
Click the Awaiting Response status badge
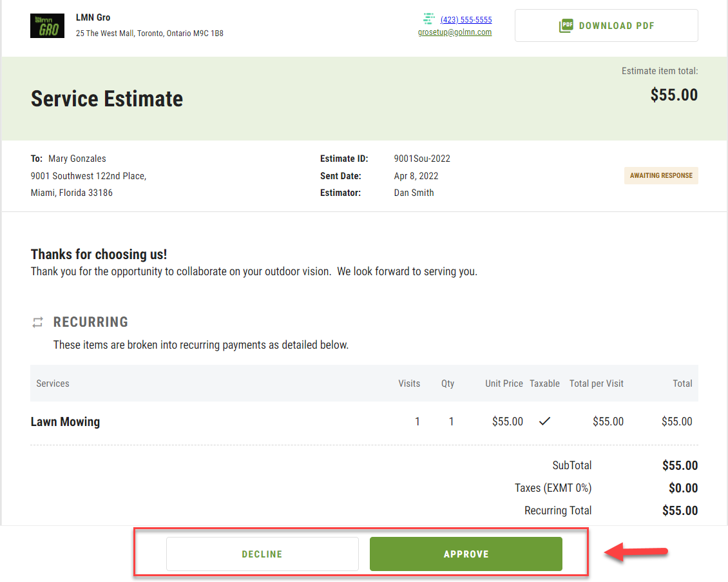pos(661,176)
